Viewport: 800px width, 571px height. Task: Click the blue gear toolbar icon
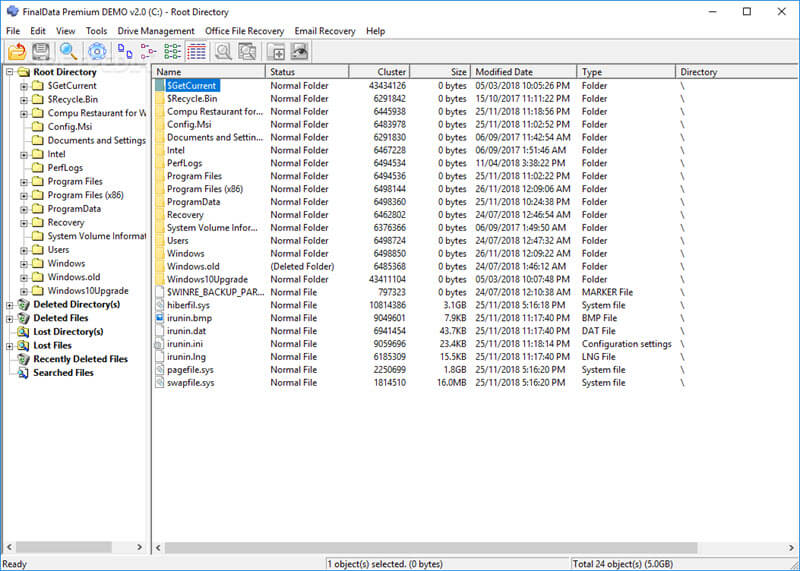97,52
